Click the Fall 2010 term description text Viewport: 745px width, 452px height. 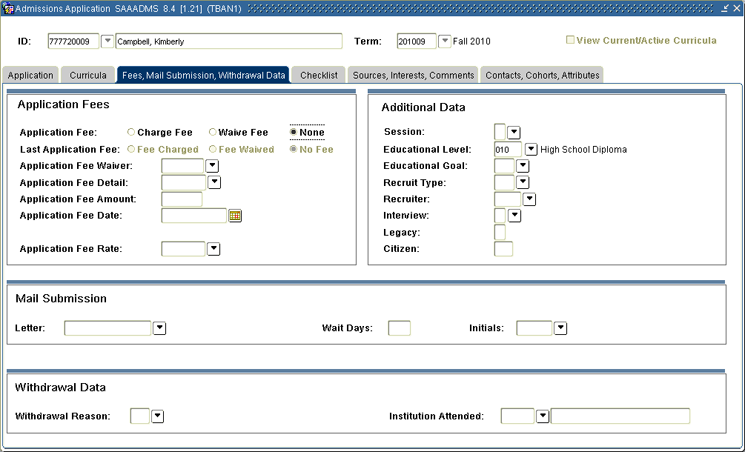(471, 42)
